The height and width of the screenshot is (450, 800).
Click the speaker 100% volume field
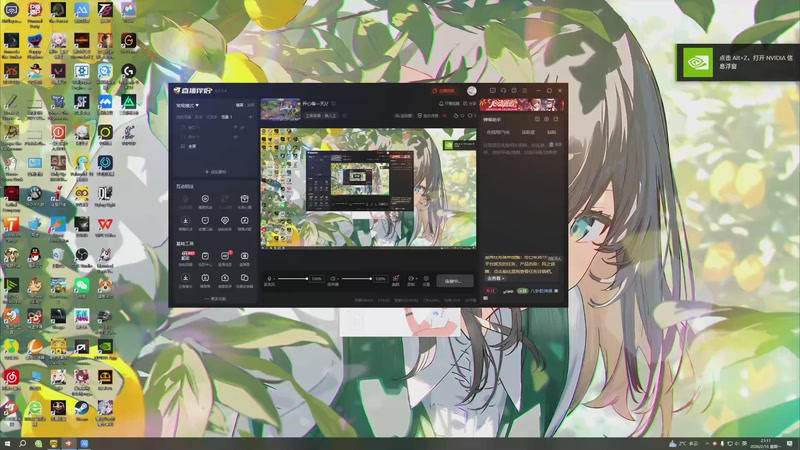click(x=380, y=279)
